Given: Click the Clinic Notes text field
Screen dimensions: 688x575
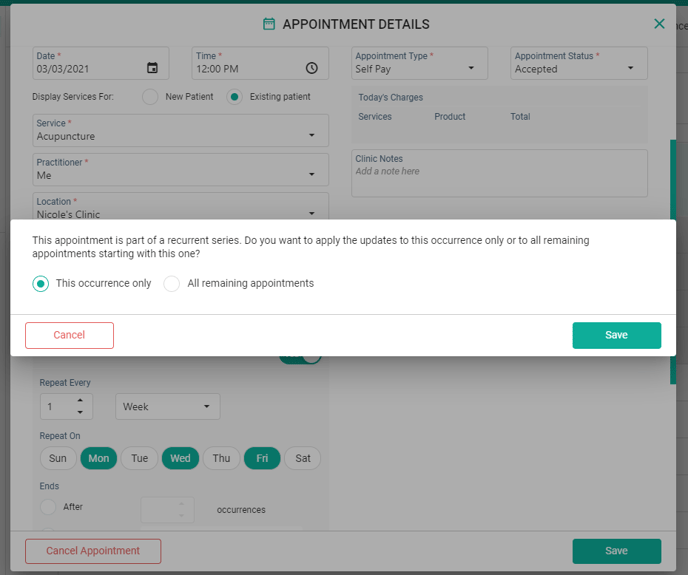Looking at the screenshot, I should tap(500, 173).
